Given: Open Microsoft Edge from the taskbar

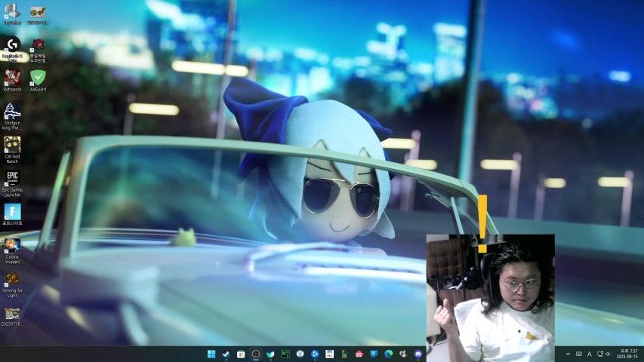Looking at the screenshot, I should coord(389,354).
